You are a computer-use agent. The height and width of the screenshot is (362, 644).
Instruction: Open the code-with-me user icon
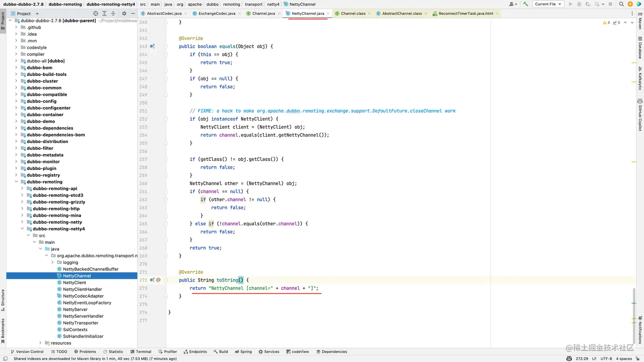[512, 4]
